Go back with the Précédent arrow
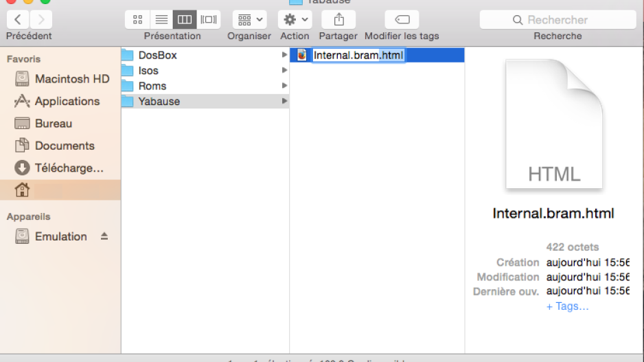This screenshot has width=644, height=362. click(x=18, y=19)
